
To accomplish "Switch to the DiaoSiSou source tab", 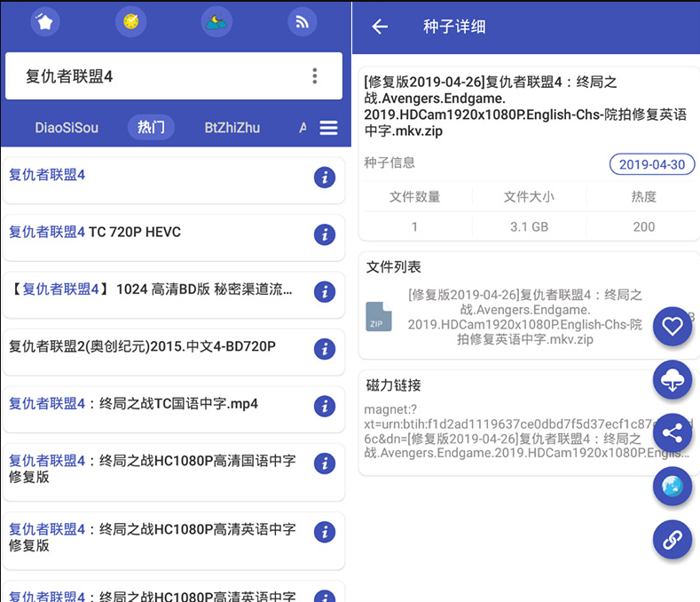I will click(x=67, y=128).
